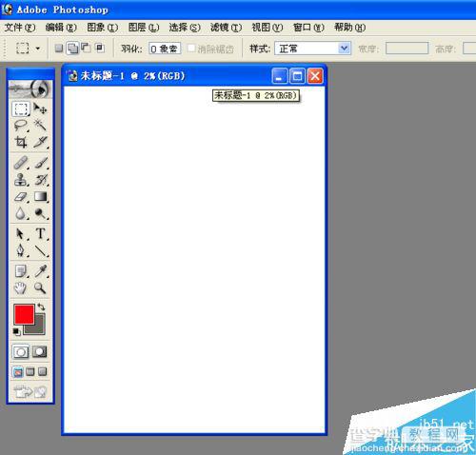Switch to Standard editing mode
The image size is (476, 455).
21,352
